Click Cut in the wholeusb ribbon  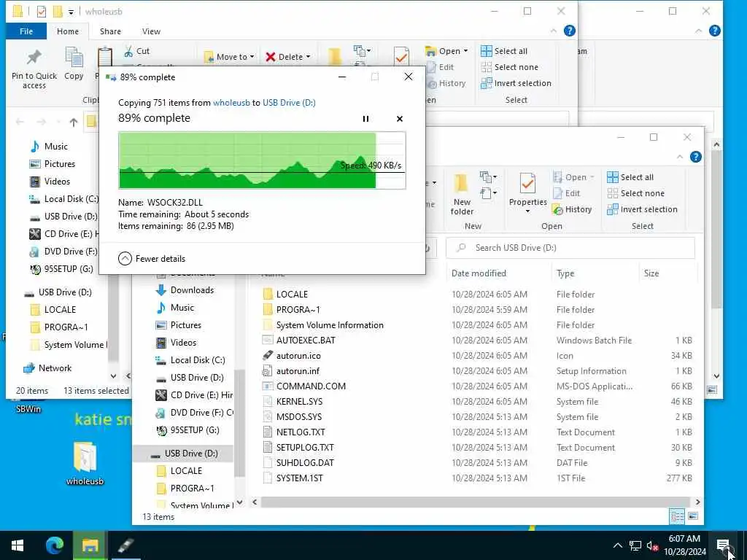tap(136, 51)
